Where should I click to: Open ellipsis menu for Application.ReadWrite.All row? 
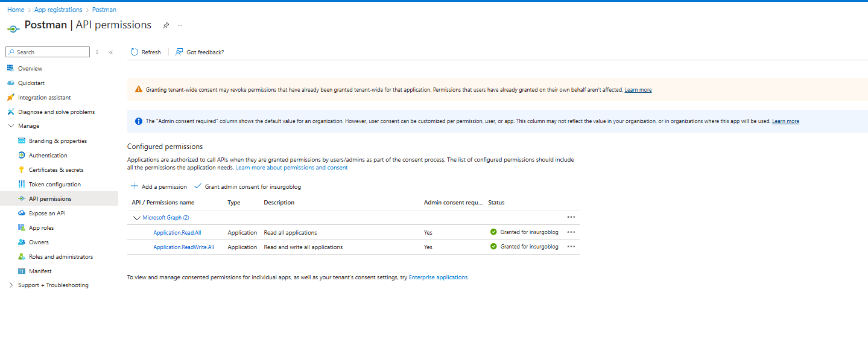[571, 246]
